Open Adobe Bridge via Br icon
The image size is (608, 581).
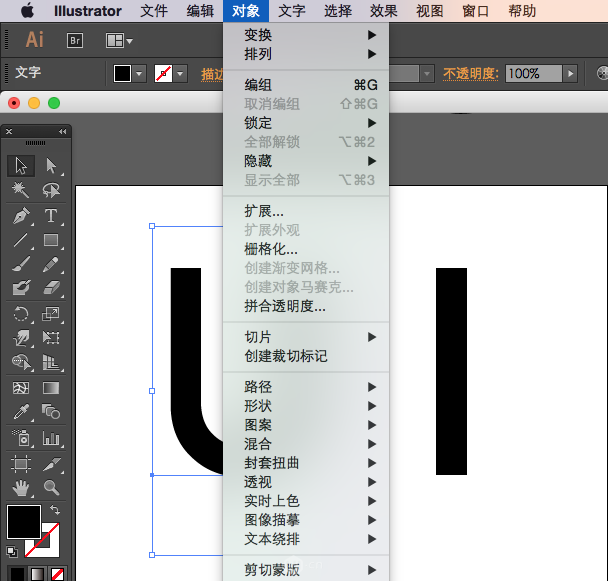pyautogui.click(x=75, y=40)
